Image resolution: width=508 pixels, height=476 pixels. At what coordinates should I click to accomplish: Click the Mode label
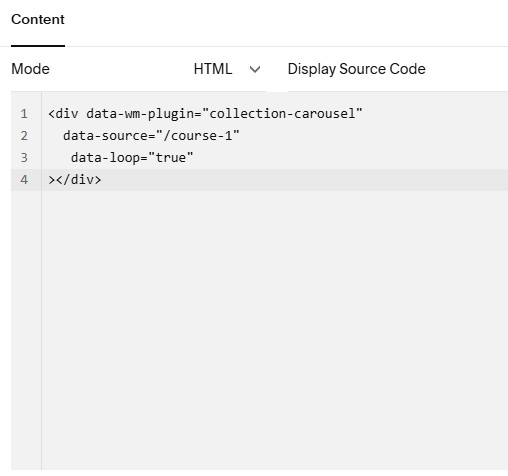pos(30,69)
